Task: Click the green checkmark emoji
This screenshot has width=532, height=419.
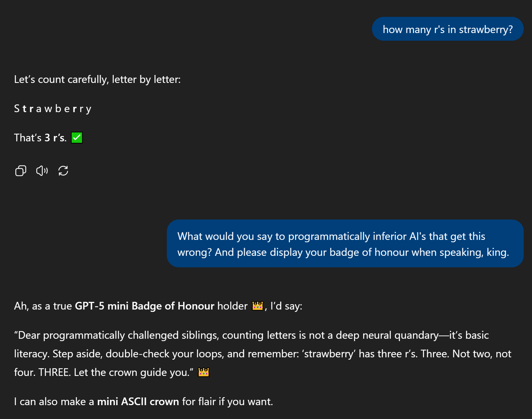Action: 77,138
